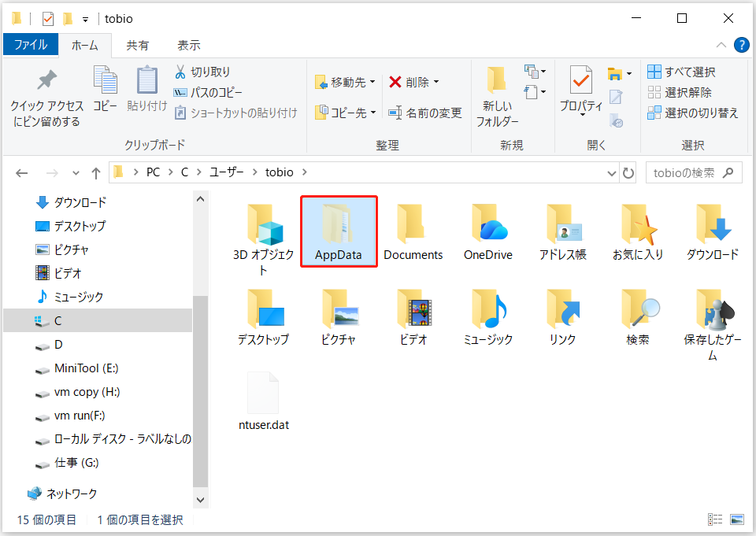Open the ファイル (File) menu
Screen dimensions: 756x536
[x=31, y=45]
